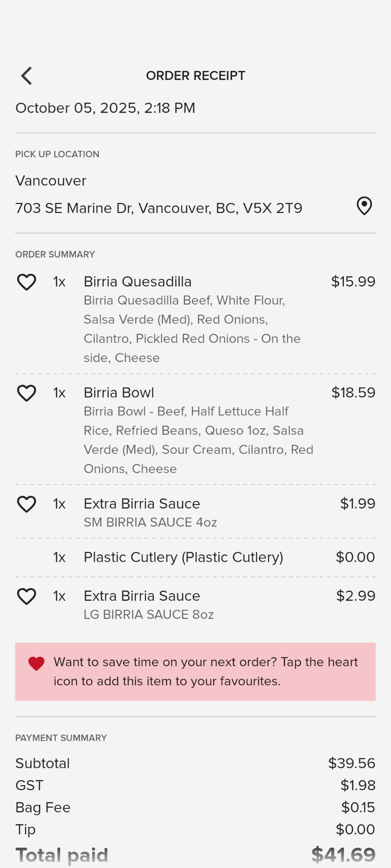The width and height of the screenshot is (391, 868).
Task: Tap the $41.69 total paid amount
Action: click(x=343, y=855)
